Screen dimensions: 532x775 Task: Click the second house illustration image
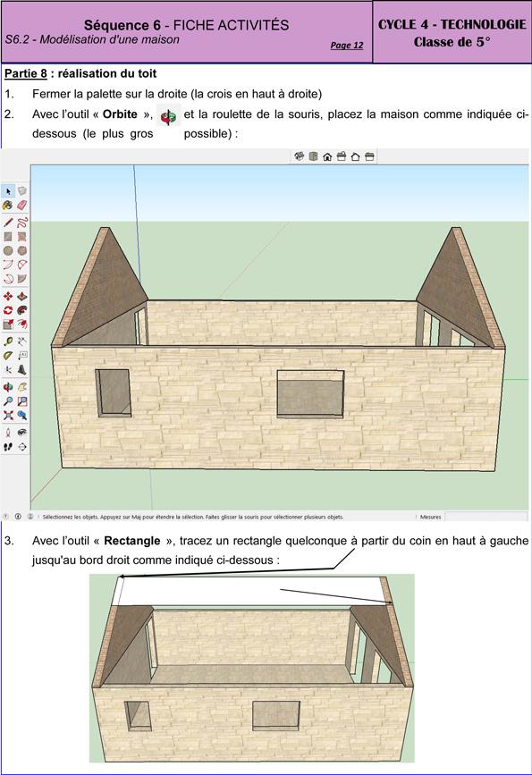tap(251, 669)
